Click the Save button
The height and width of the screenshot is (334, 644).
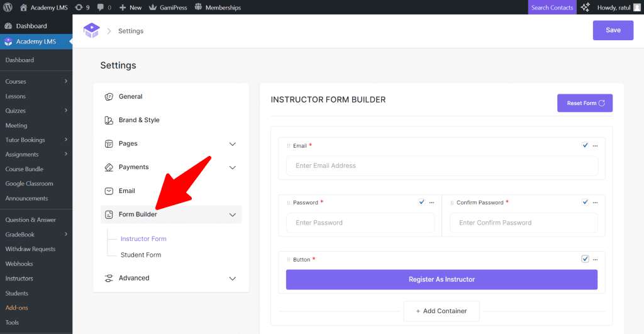pos(613,30)
